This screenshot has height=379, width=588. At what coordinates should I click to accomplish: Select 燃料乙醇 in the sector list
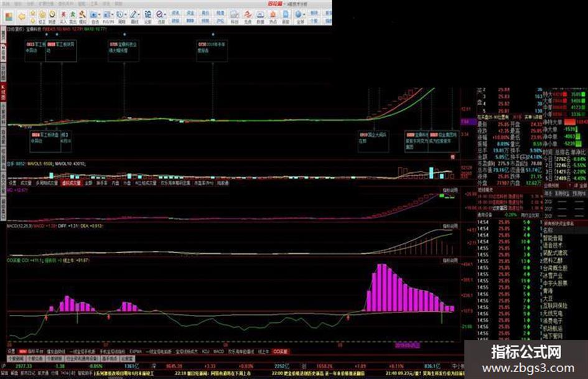click(553, 260)
